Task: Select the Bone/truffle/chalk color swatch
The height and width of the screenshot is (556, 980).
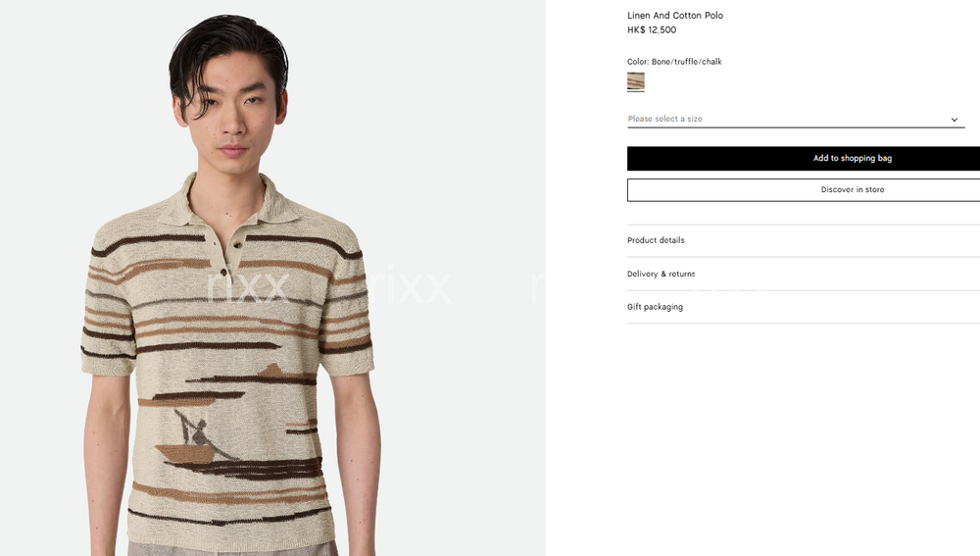Action: [636, 82]
